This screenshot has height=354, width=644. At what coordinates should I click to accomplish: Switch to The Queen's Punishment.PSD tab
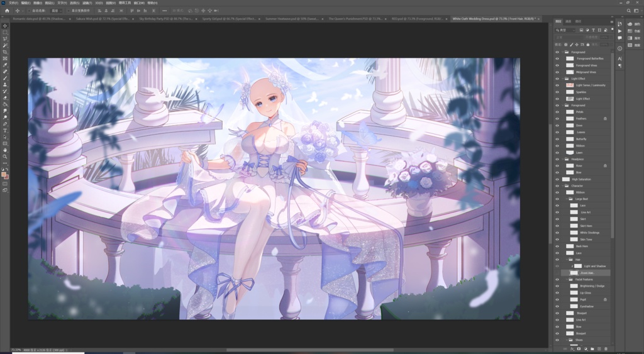pos(357,19)
